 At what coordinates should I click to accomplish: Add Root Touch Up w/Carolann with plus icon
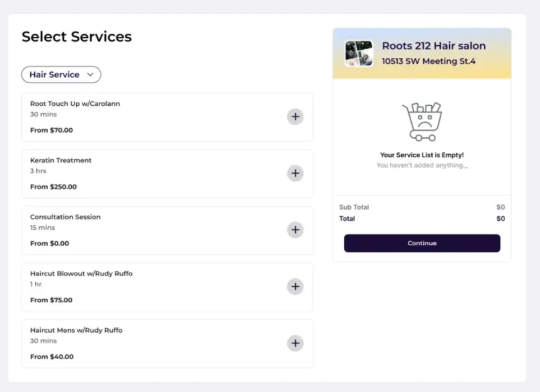click(x=295, y=117)
